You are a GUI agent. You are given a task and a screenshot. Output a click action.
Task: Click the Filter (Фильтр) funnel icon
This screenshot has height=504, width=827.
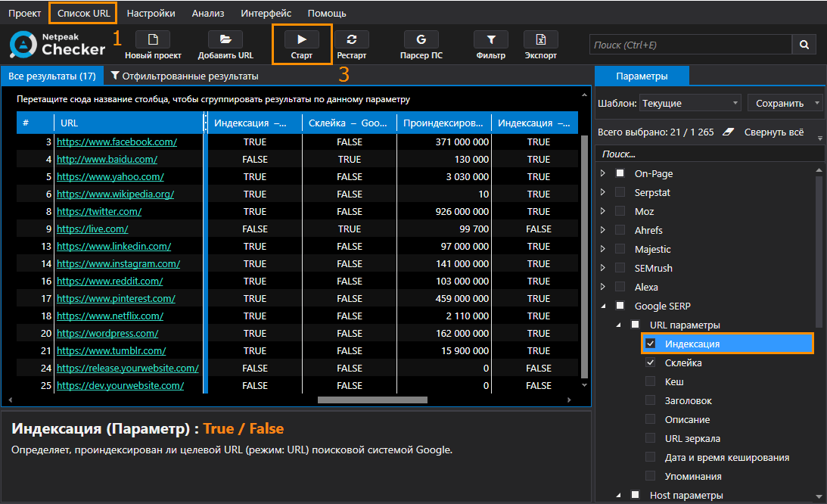[490, 40]
